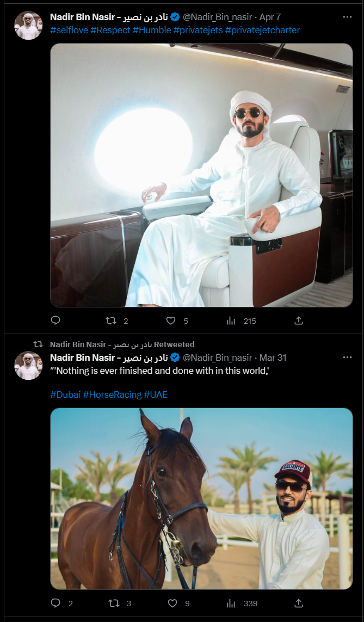Open more options for Apr 7 tweet

click(347, 17)
